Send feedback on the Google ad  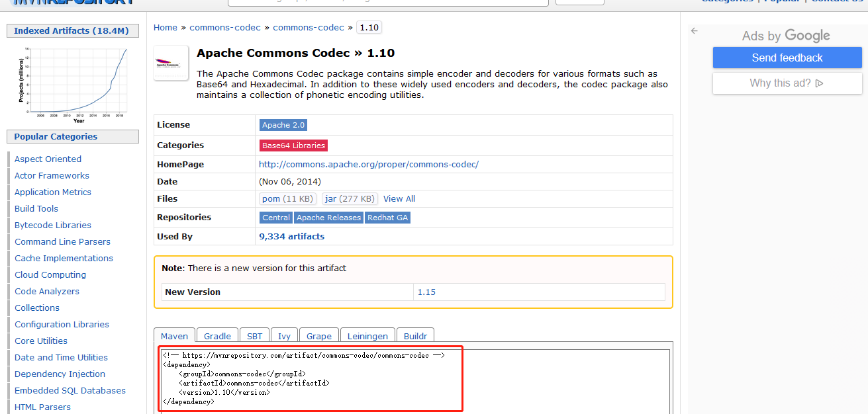coord(787,58)
